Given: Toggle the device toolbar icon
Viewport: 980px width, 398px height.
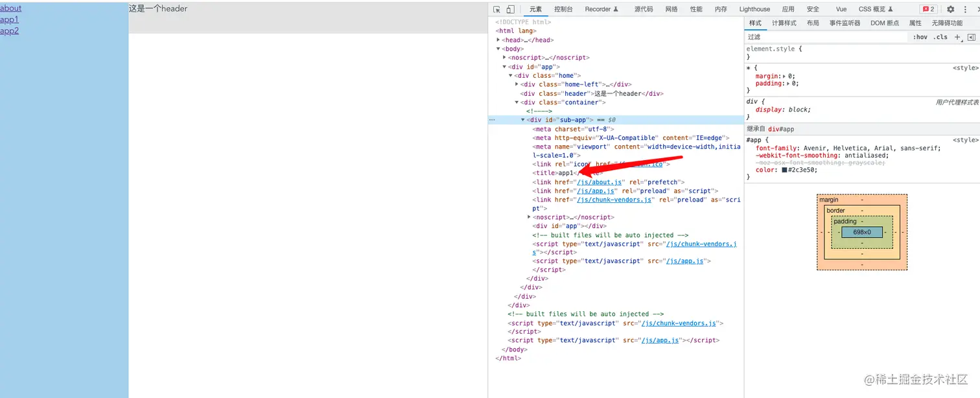Looking at the screenshot, I should point(510,9).
